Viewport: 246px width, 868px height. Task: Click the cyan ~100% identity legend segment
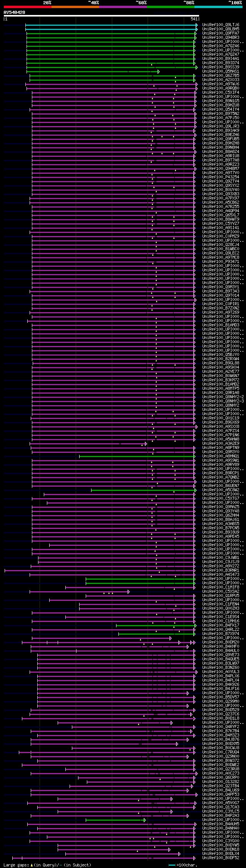pyautogui.click(x=218, y=7)
